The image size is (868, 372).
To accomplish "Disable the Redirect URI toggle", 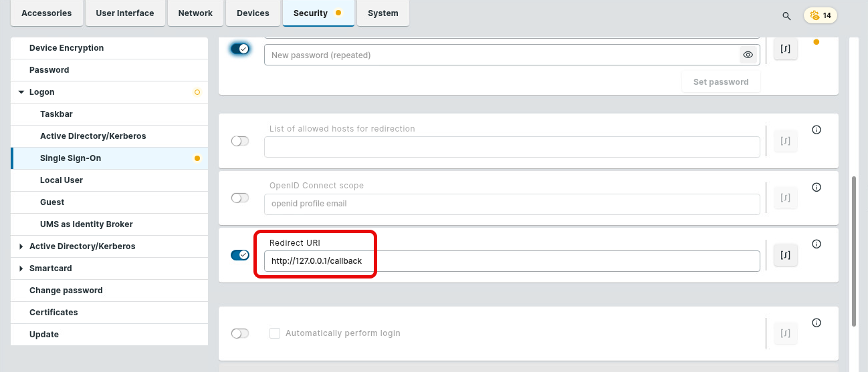I will [240, 255].
